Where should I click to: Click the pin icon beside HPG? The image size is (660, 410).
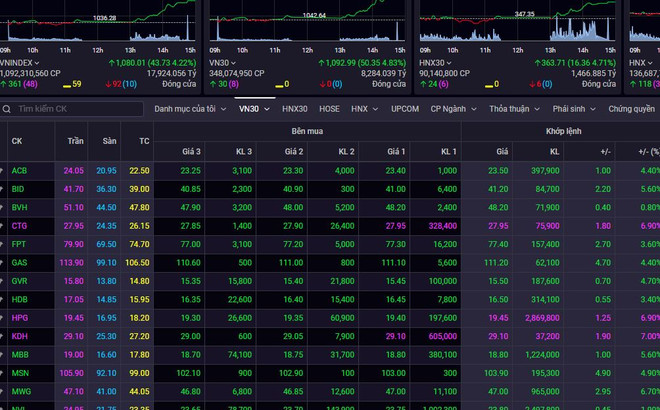click(x=3, y=317)
